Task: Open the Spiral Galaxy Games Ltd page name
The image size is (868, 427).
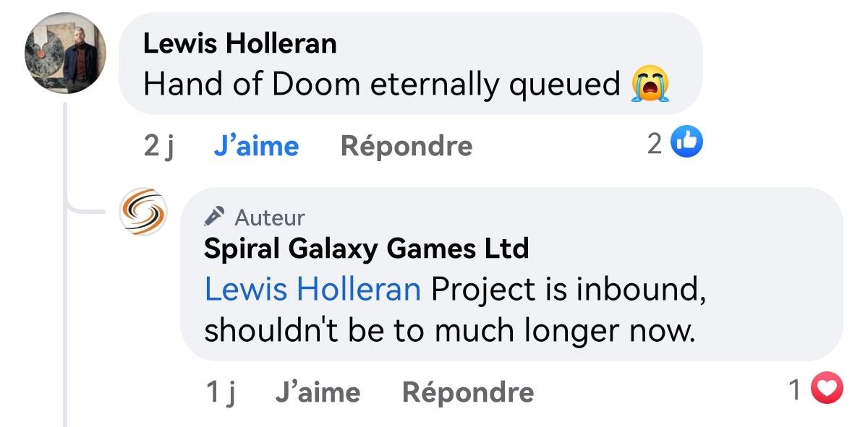Action: [x=366, y=249]
